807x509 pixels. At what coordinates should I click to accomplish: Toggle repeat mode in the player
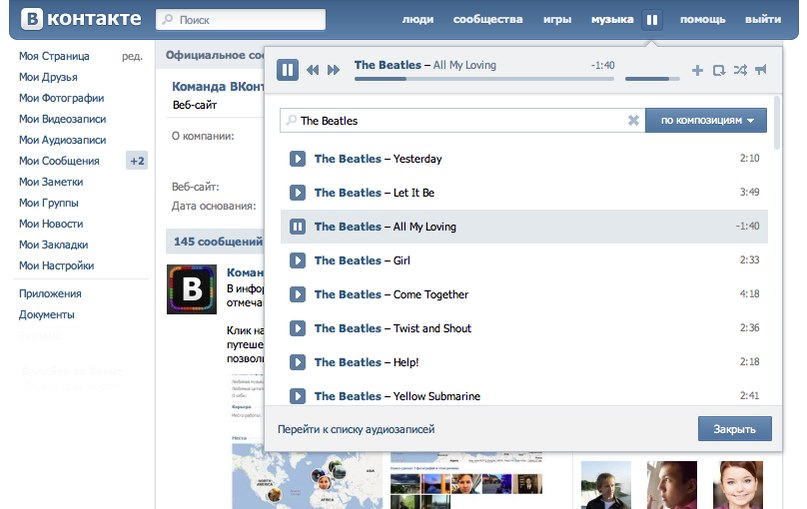pos(719,70)
